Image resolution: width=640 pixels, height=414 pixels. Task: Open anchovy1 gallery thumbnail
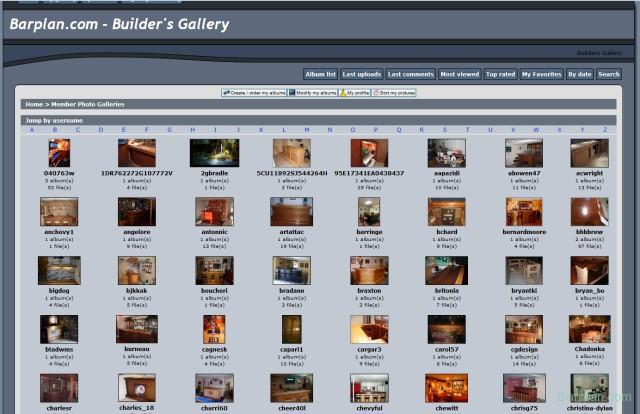(59, 211)
